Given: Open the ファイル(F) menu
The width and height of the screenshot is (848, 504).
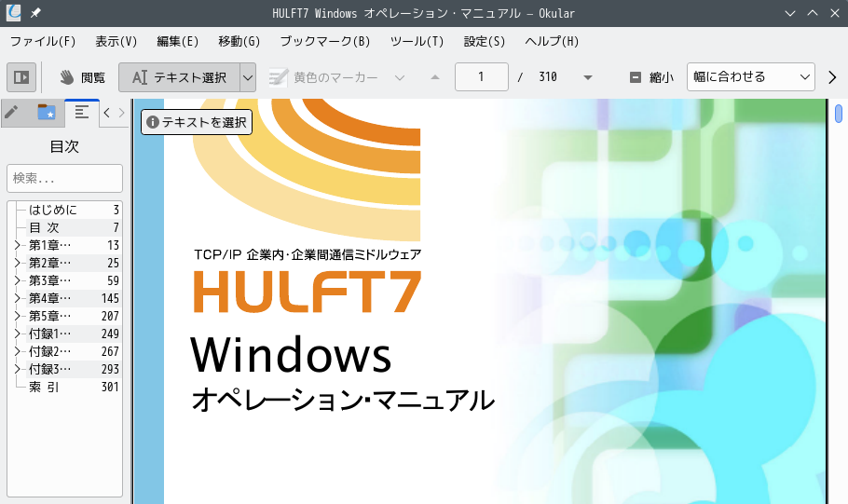Looking at the screenshot, I should [43, 41].
